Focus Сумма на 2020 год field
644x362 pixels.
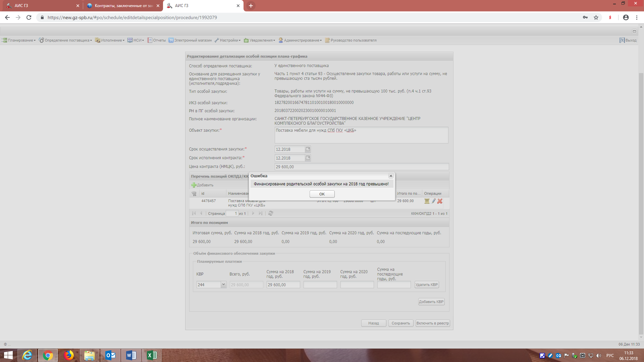tap(357, 285)
